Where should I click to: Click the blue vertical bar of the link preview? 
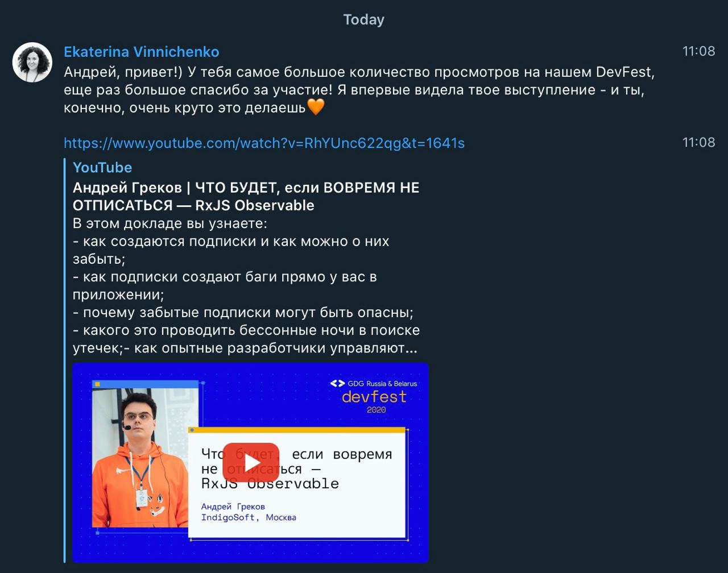[x=65, y=360]
